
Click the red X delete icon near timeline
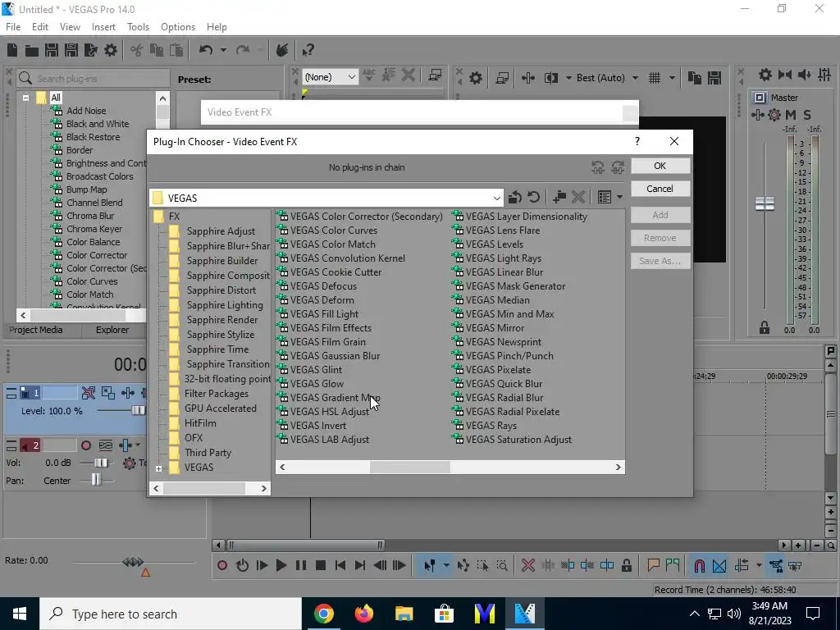pyautogui.click(x=527, y=565)
